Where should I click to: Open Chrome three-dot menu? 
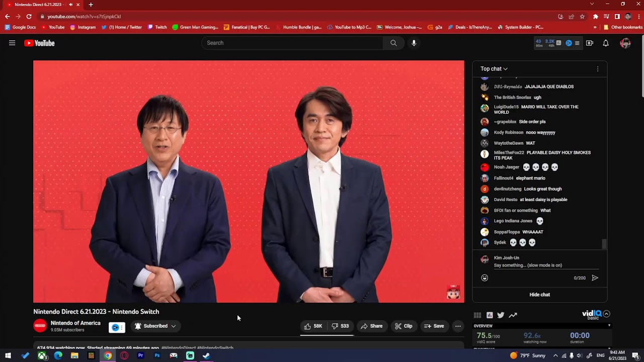point(638,17)
